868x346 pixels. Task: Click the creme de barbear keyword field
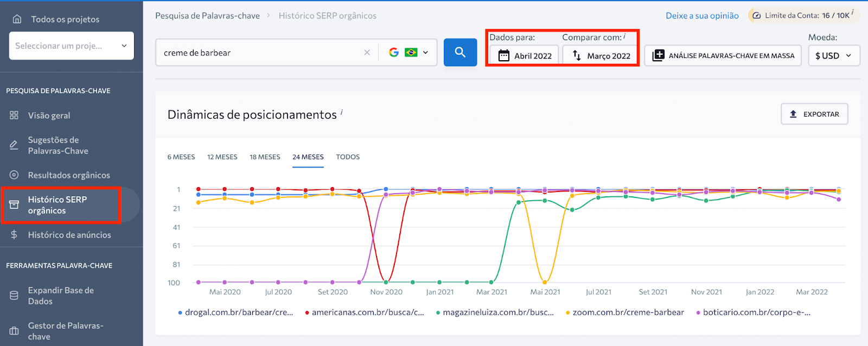260,53
